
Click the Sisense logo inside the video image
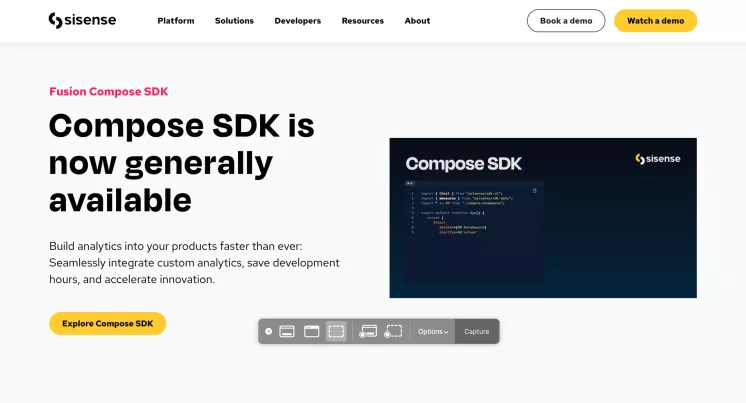pyautogui.click(x=658, y=159)
